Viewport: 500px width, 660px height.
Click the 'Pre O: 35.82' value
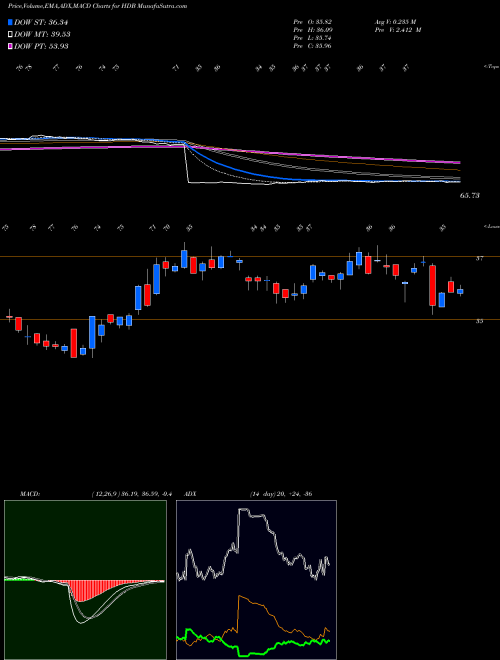point(312,22)
